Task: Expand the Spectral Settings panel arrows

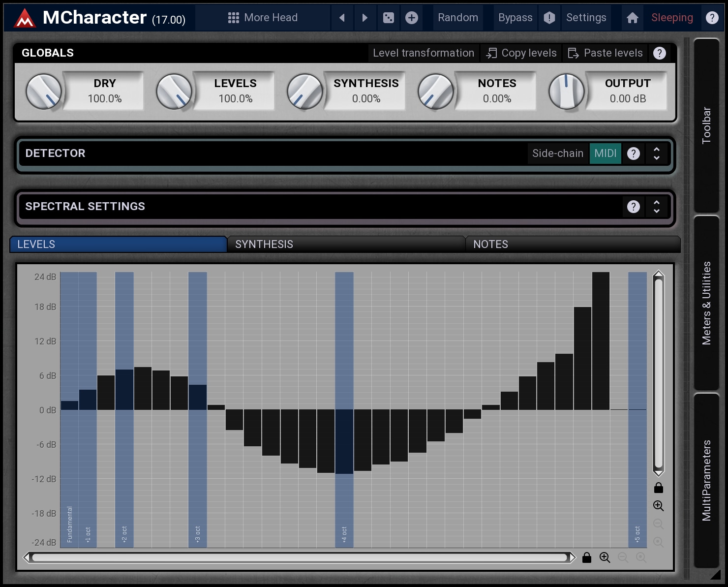Action: click(x=656, y=207)
